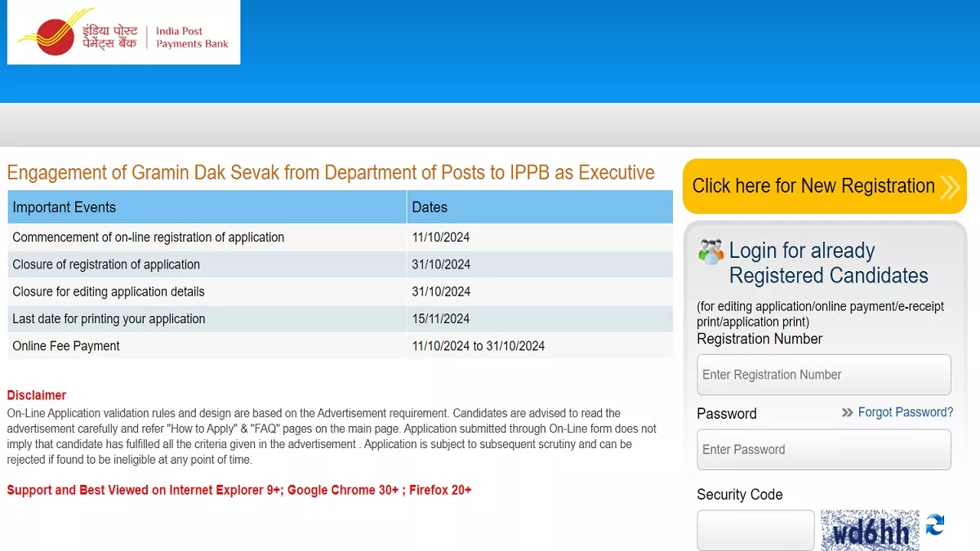This screenshot has height=551, width=980.
Task: Focus the Registration Number input field
Action: 824,375
